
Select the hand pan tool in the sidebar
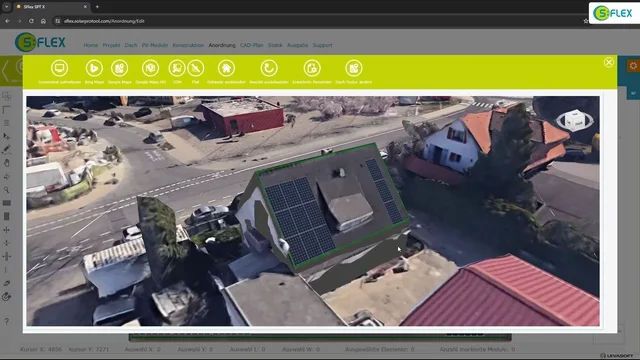[x=6, y=163]
